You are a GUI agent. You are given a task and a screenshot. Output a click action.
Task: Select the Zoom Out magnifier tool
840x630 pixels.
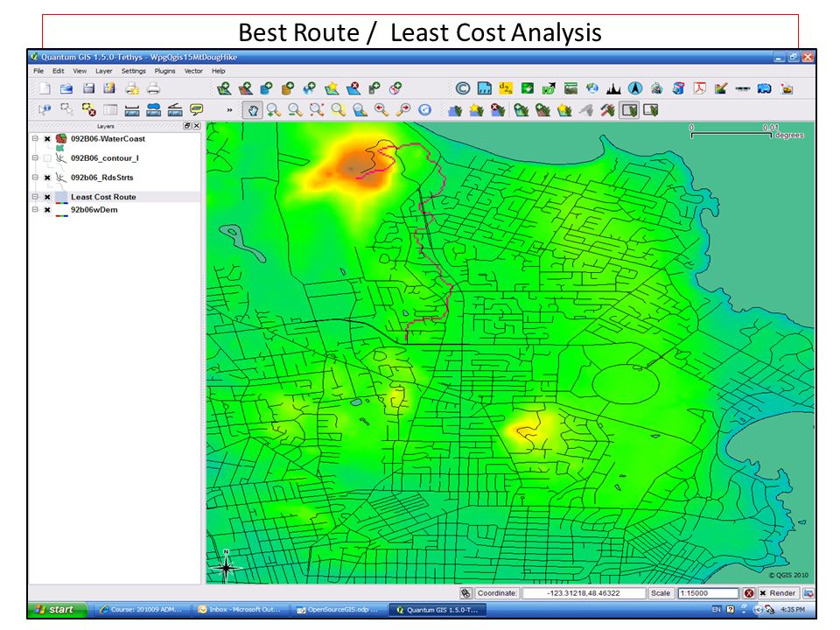(x=295, y=110)
